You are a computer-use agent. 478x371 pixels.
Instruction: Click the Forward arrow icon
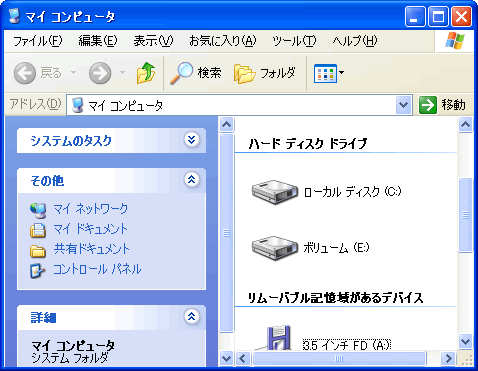tap(100, 73)
